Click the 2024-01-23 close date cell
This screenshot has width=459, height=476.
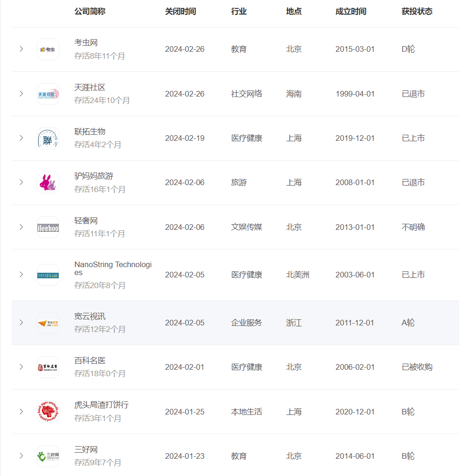pyautogui.click(x=185, y=456)
